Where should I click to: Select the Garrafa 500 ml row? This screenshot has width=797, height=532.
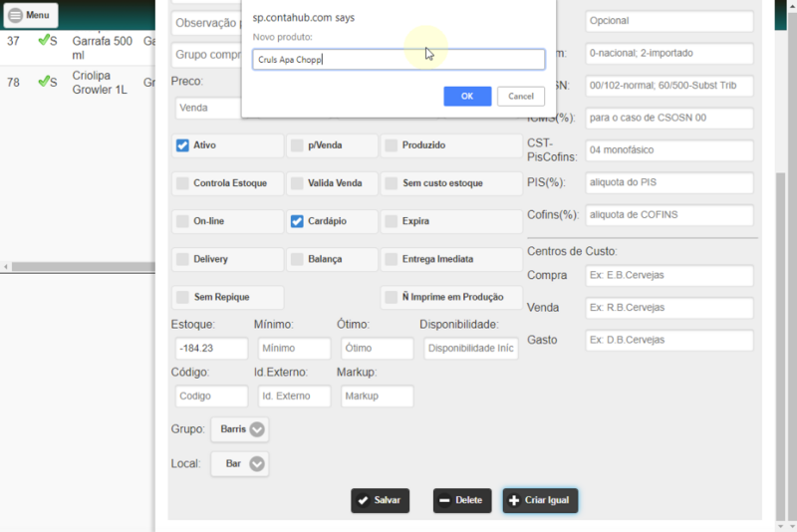coord(78,48)
